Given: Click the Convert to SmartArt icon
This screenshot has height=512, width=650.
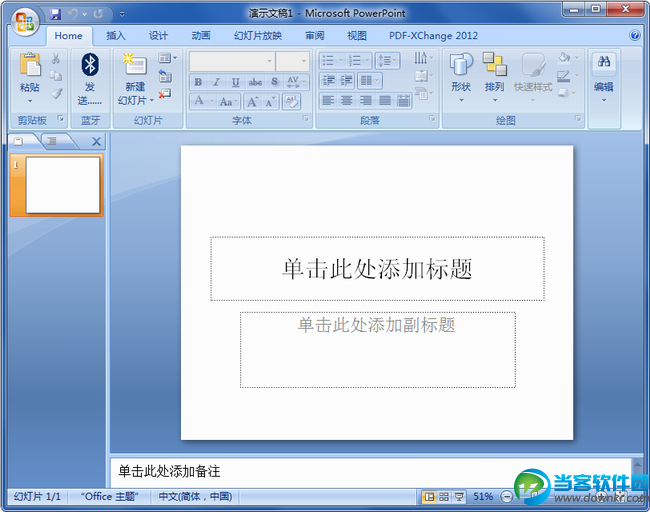Looking at the screenshot, I should (x=423, y=93).
